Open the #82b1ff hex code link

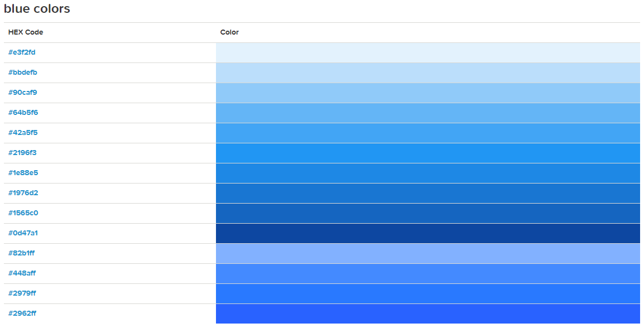[21, 254]
